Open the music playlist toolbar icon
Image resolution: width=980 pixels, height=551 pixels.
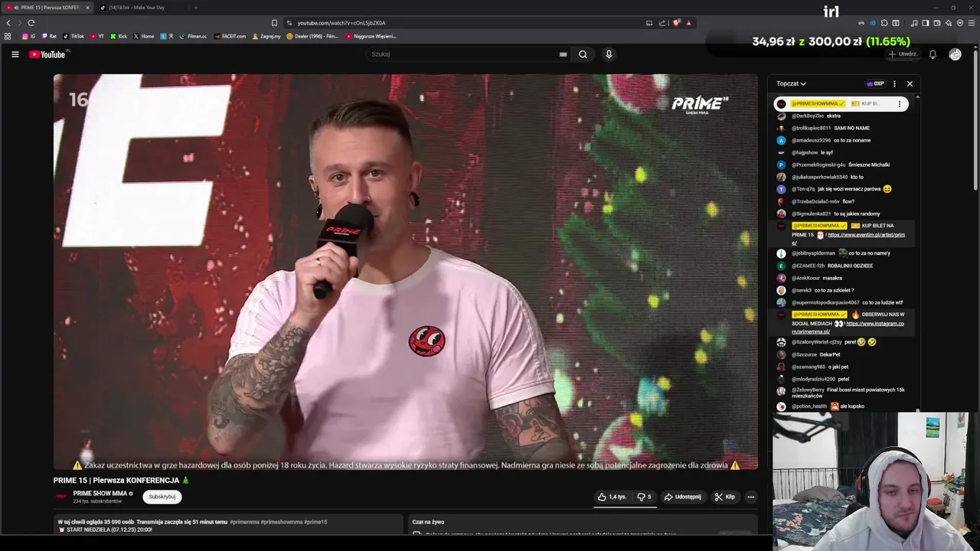914,23
